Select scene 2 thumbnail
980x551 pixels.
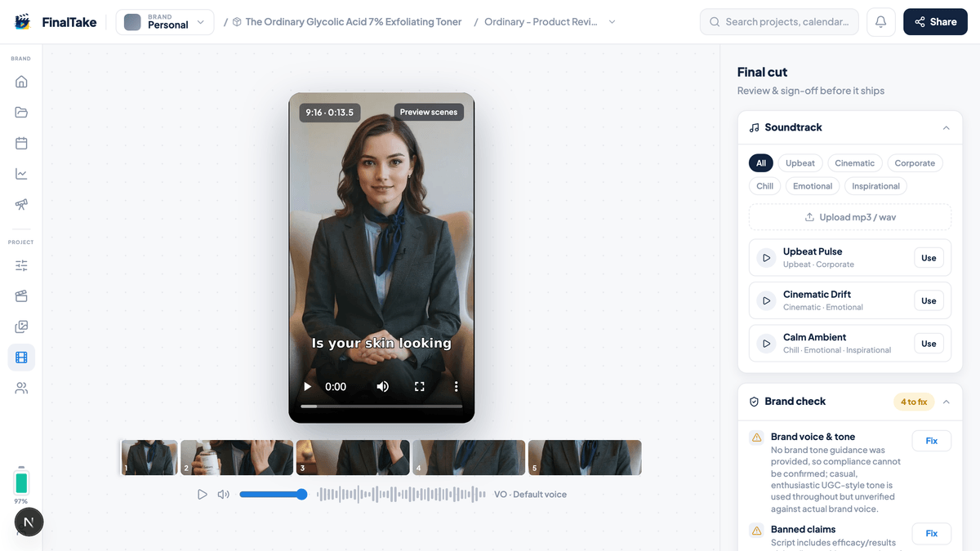(x=237, y=458)
